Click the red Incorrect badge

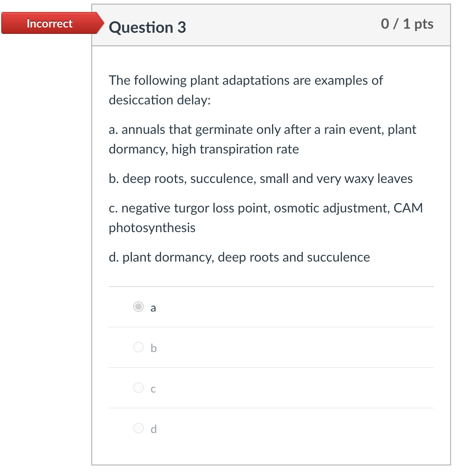coord(49,23)
